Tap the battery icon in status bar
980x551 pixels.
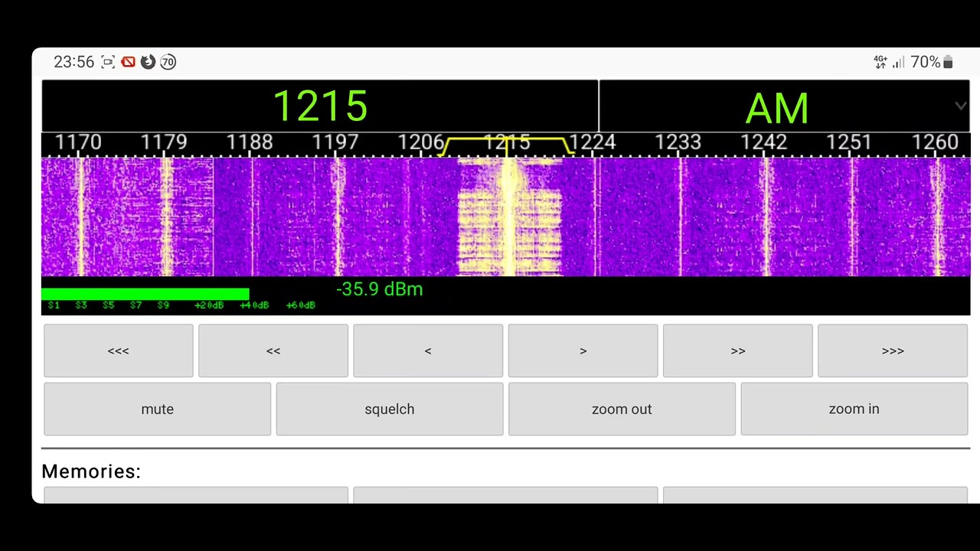tap(948, 62)
